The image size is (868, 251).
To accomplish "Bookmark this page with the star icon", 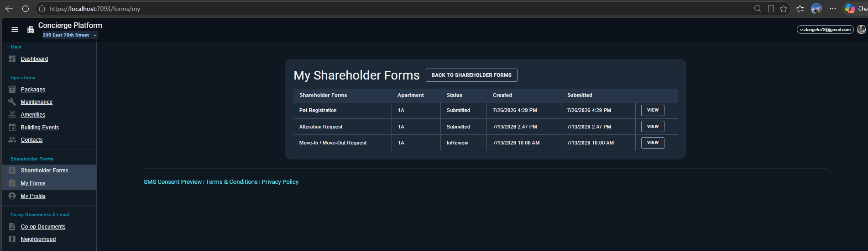I will [x=784, y=9].
